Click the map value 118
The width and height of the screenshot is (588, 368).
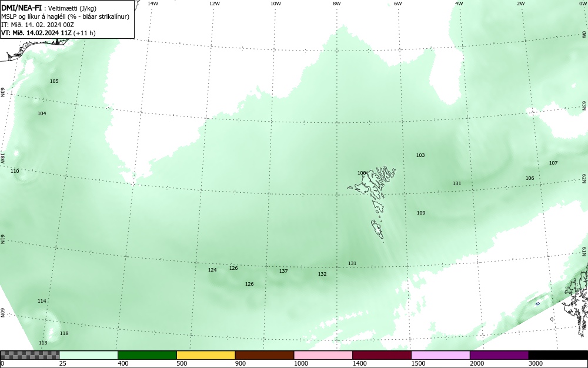click(64, 333)
